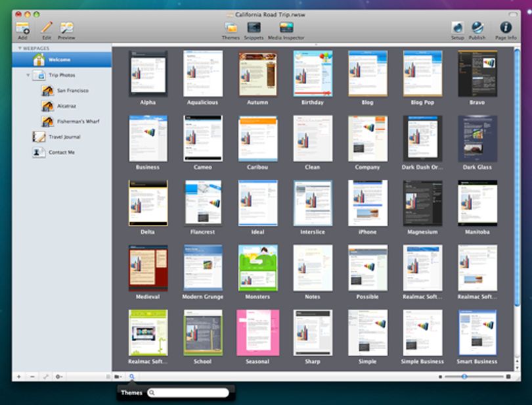Open the folder dropdown below theme grid
Viewport: 532px width, 405px height.
pyautogui.click(x=118, y=377)
